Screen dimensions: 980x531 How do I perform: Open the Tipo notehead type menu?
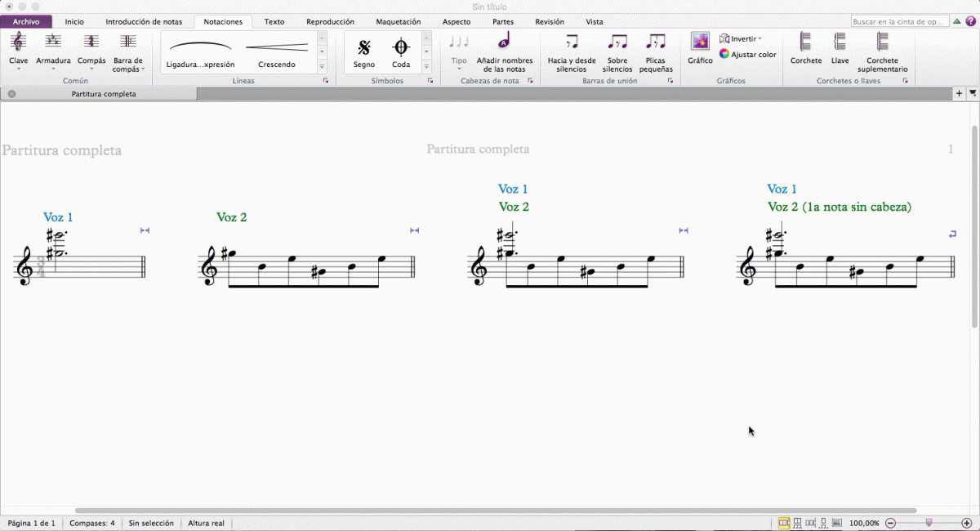tap(459, 51)
